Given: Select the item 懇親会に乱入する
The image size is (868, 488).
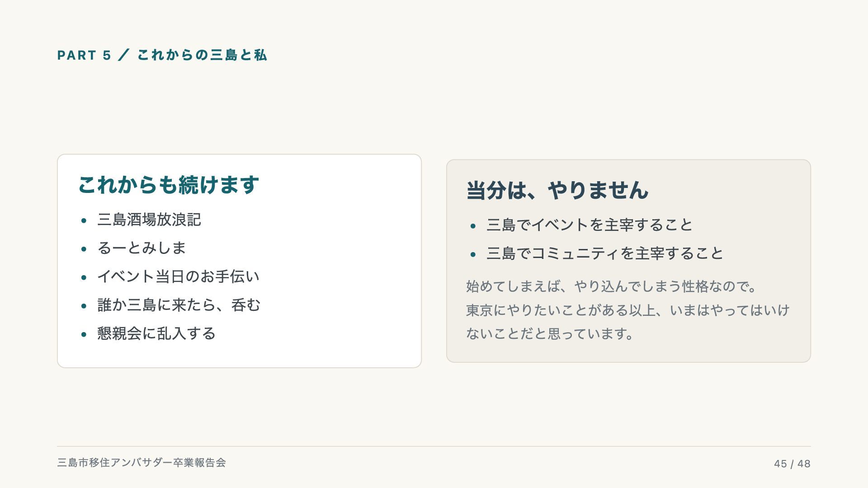Looking at the screenshot, I should [156, 333].
